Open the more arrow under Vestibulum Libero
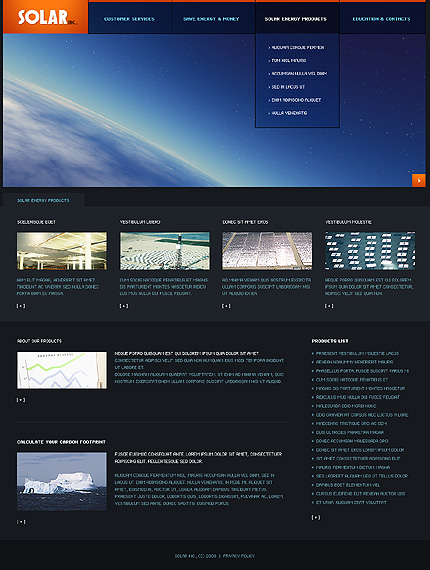Image resolution: width=430 pixels, height=570 pixels. pyautogui.click(x=124, y=306)
